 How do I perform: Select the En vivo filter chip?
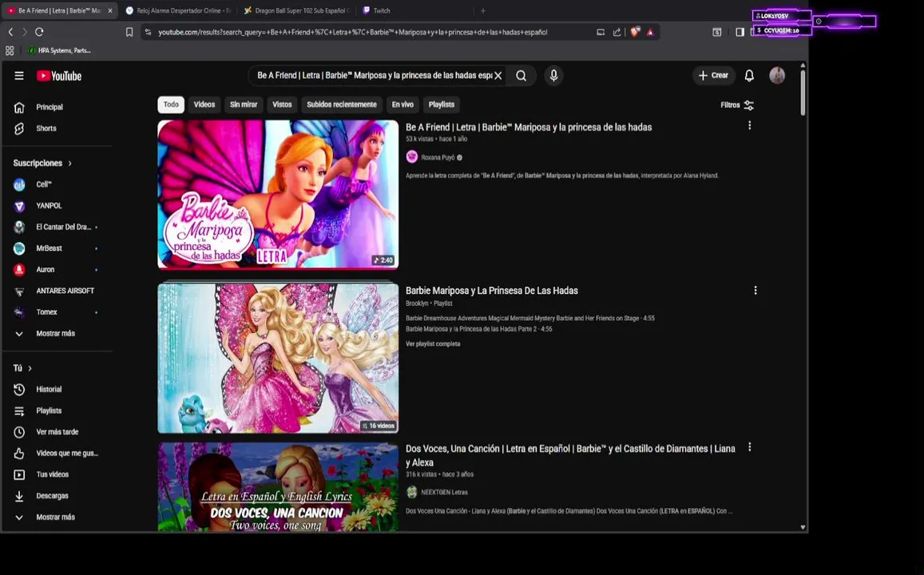click(403, 105)
